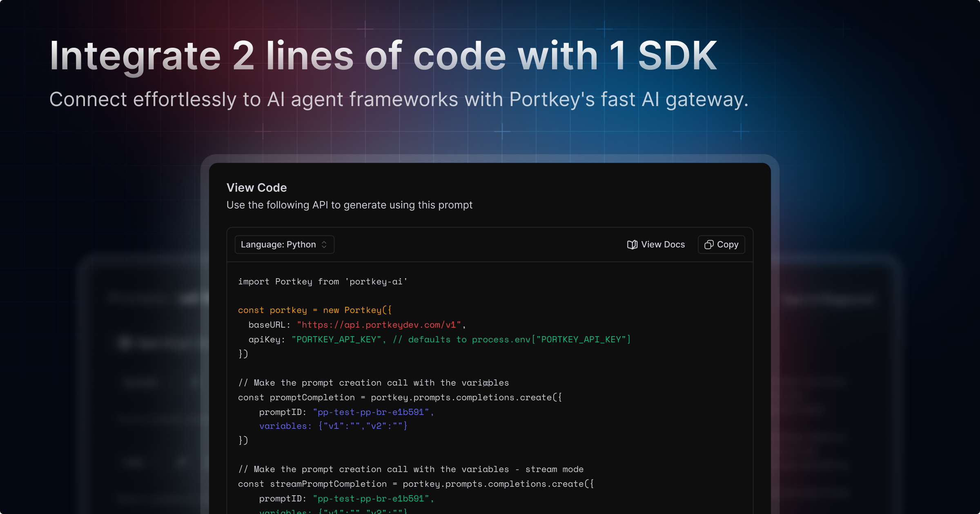The width and height of the screenshot is (980, 514).
Task: Click the orange const portkey declaration line
Action: [314, 310]
